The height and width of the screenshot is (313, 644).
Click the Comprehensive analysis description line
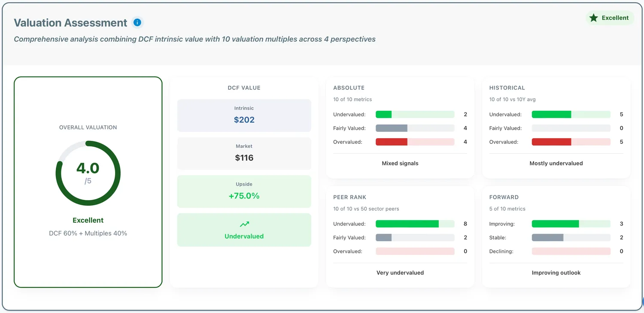click(194, 39)
